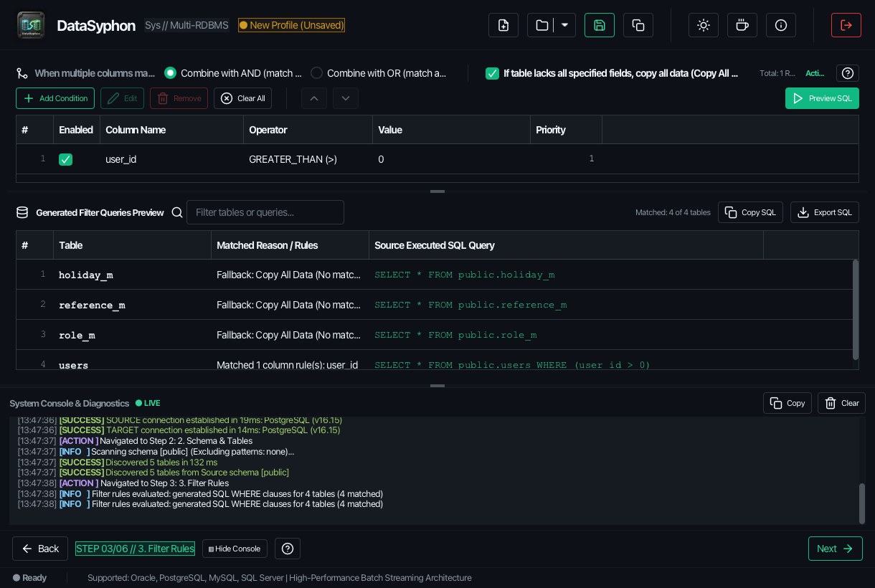Click the search icon beside filter box
The width and height of the screenshot is (875, 588).
point(177,212)
